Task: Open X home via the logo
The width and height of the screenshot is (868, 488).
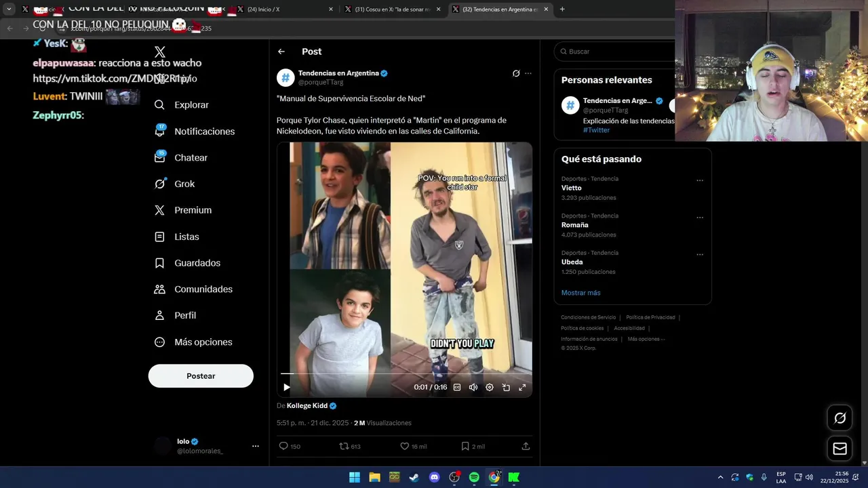Action: tap(160, 52)
